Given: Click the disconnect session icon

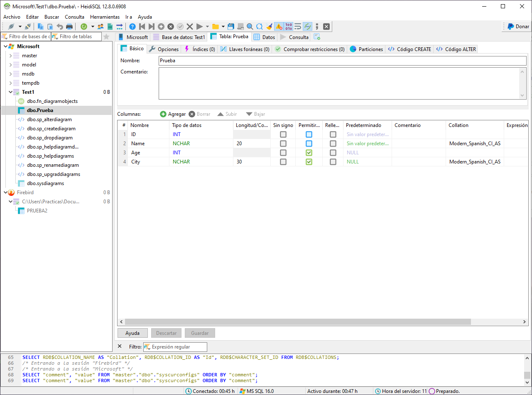Looking at the screenshot, I should [x=28, y=27].
